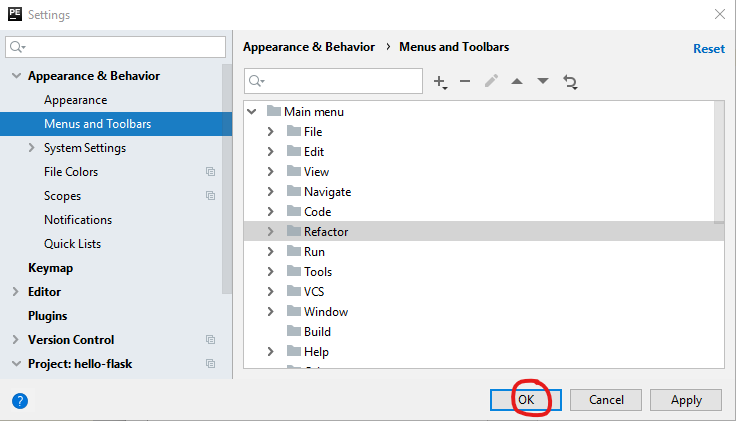Expand the Help menu node
This screenshot has height=421, width=736.
click(x=270, y=352)
